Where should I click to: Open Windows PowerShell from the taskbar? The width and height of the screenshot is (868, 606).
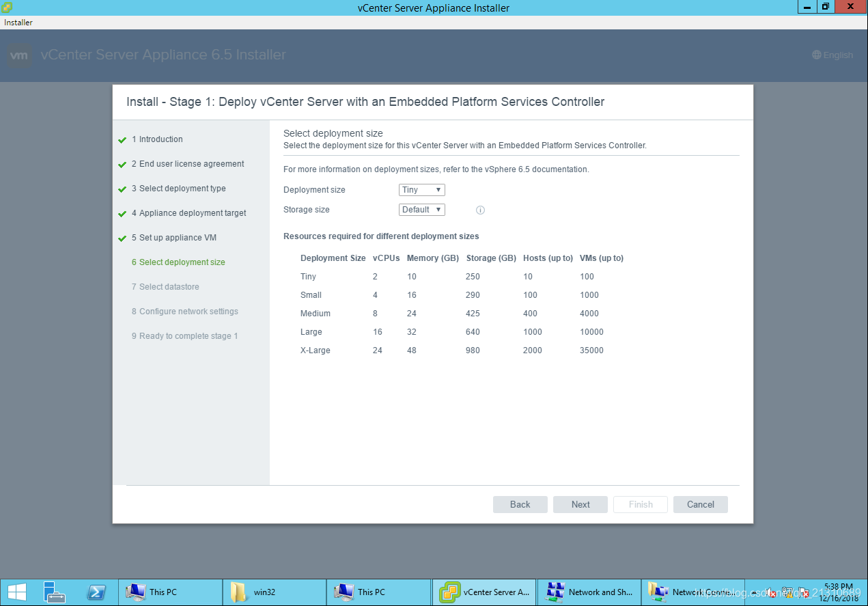coord(96,592)
